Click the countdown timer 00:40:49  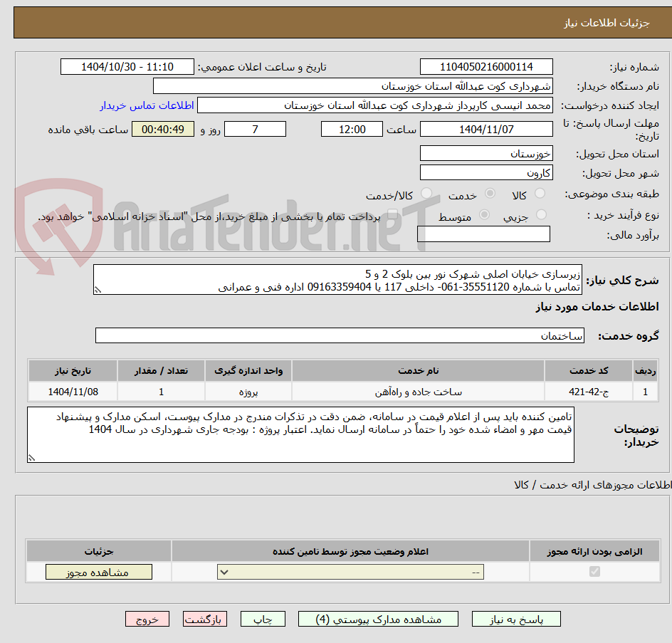[163, 129]
